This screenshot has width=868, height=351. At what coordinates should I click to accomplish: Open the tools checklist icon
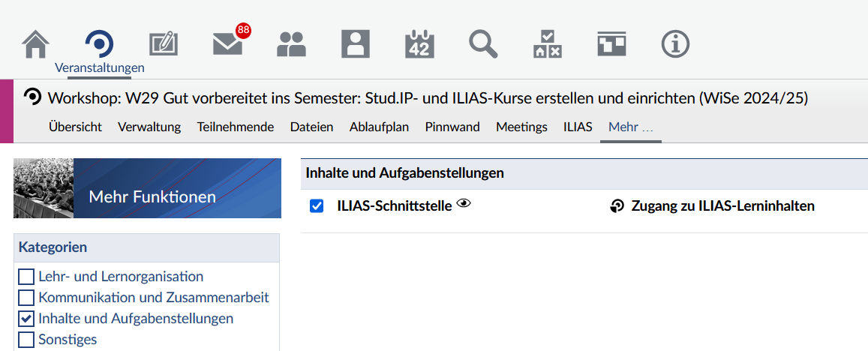tap(547, 44)
